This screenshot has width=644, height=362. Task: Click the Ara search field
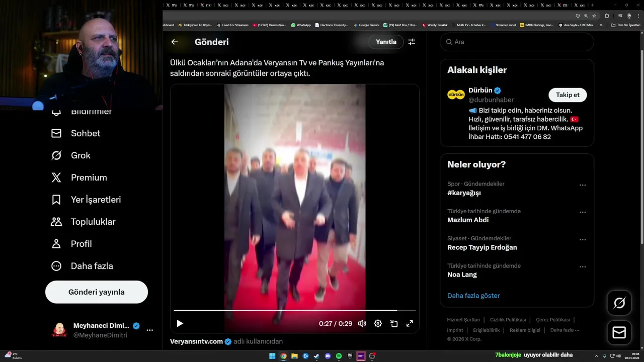pos(517,42)
